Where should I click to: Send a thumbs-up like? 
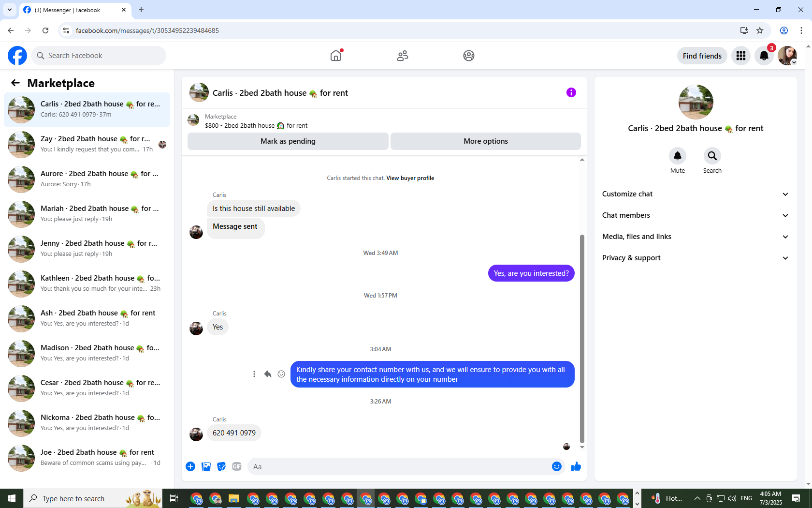tap(576, 466)
